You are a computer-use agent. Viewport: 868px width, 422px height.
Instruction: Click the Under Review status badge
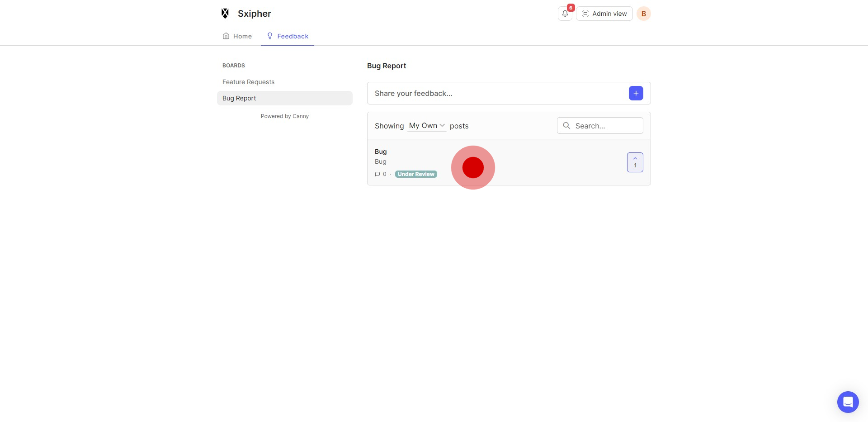pos(416,174)
